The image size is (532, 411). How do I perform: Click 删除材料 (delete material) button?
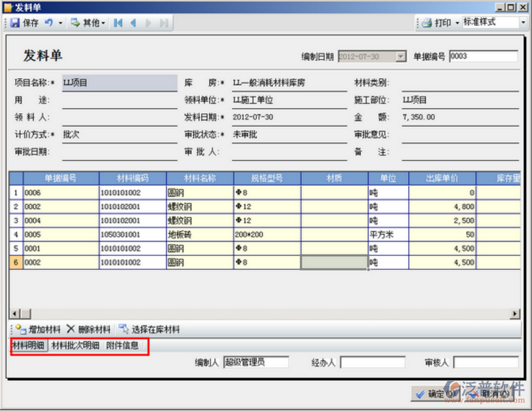click(x=88, y=329)
